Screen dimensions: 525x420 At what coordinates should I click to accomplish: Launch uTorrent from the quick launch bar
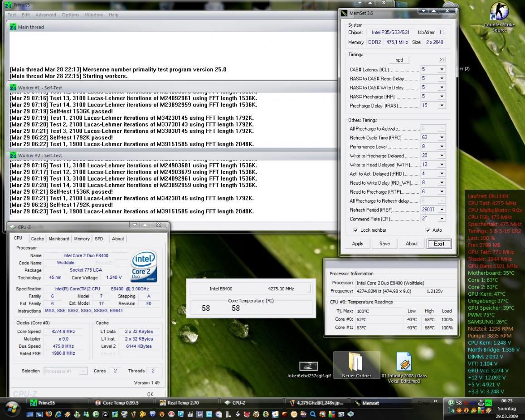click(x=96, y=414)
